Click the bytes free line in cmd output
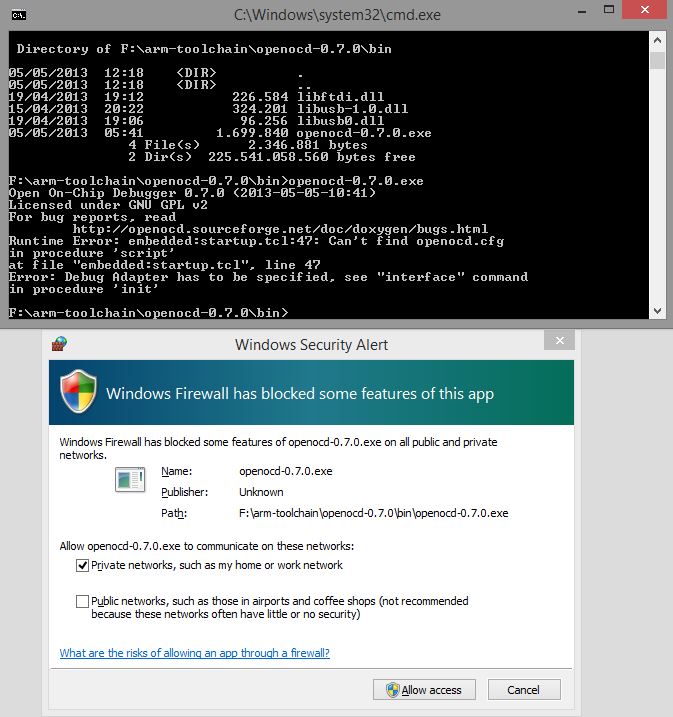Viewport: 673px width, 717px height. coord(272,157)
